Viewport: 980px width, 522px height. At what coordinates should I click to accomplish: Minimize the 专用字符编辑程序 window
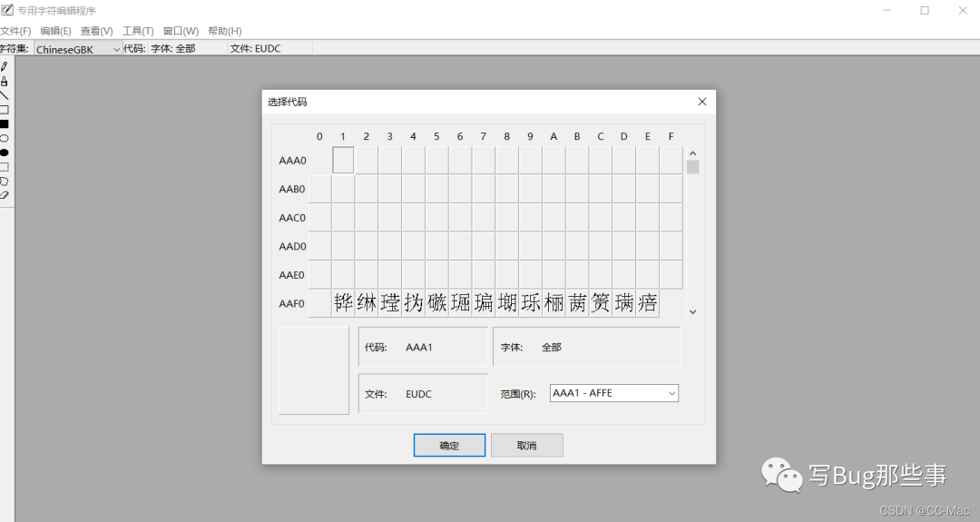click(887, 11)
